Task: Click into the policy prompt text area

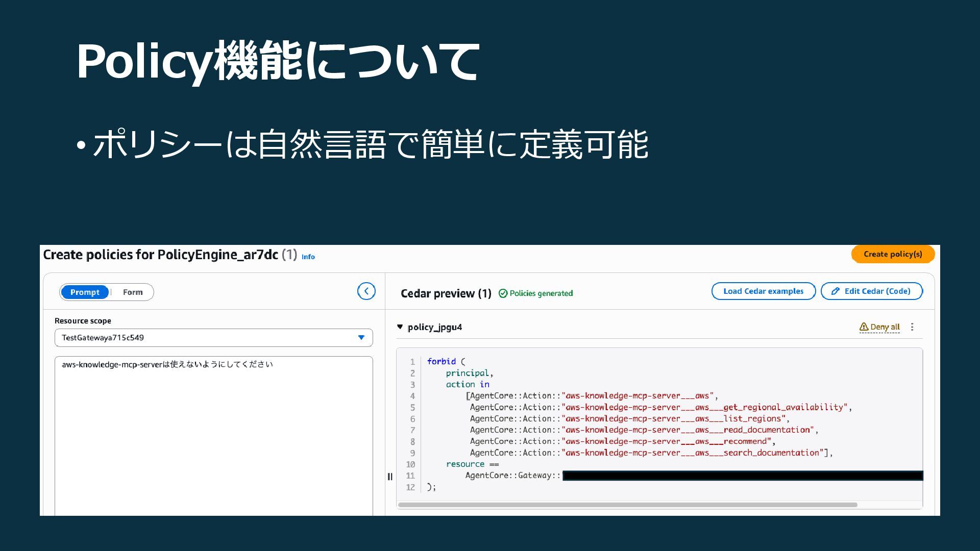Action: (213, 434)
